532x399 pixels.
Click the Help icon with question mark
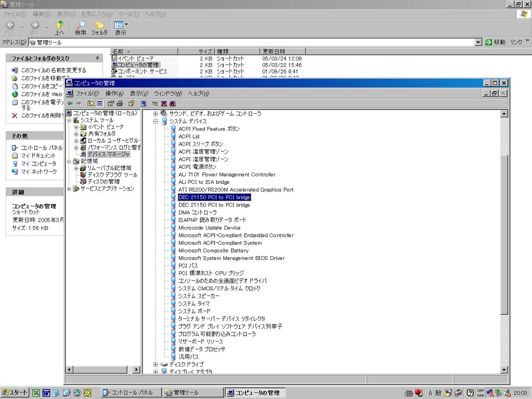pos(131,103)
